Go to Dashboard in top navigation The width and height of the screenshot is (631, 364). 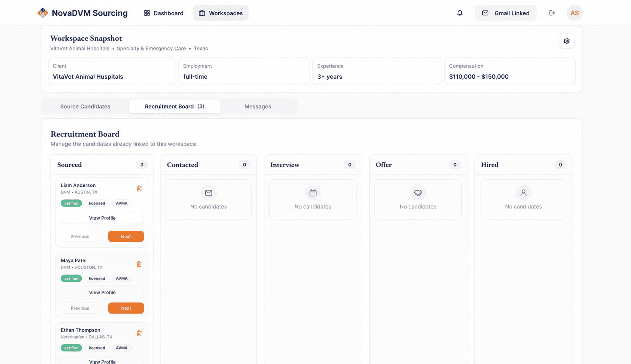(x=164, y=13)
